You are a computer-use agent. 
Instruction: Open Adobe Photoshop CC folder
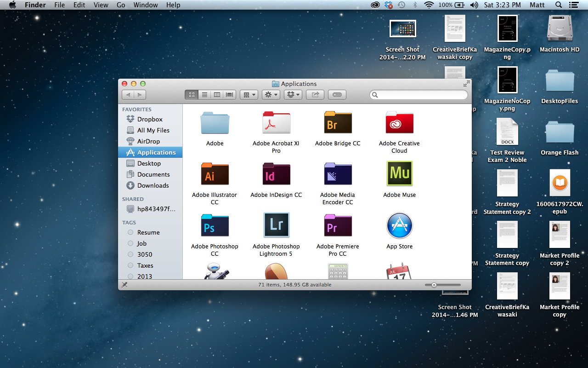pos(215,226)
